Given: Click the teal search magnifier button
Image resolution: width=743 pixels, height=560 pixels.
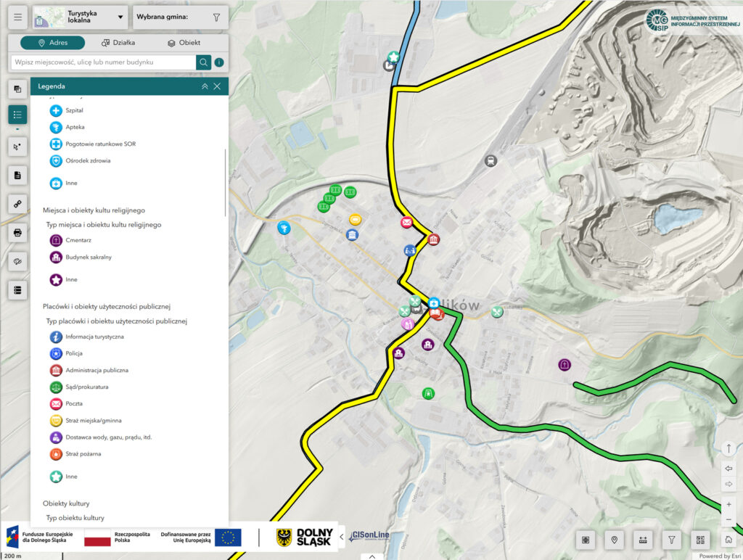Looking at the screenshot, I should 204,62.
